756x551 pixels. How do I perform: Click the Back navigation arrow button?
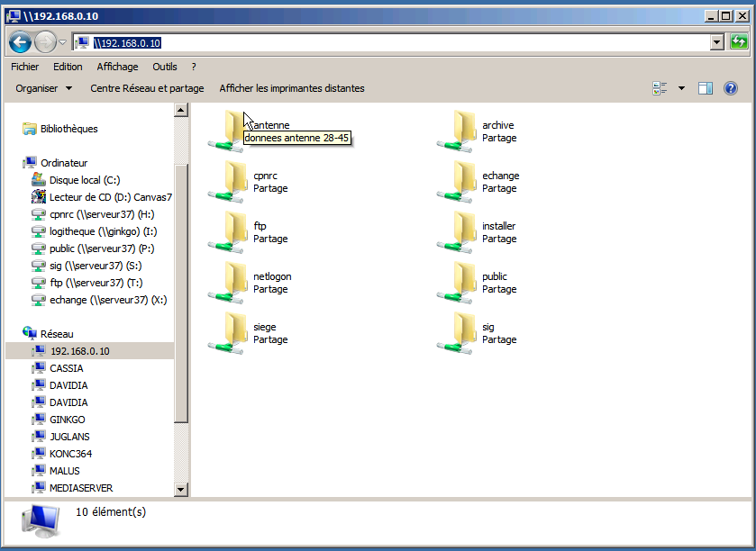click(20, 42)
